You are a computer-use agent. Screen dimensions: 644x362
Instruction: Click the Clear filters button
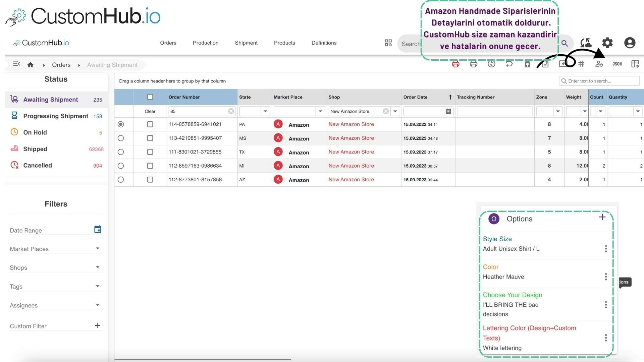pos(150,111)
